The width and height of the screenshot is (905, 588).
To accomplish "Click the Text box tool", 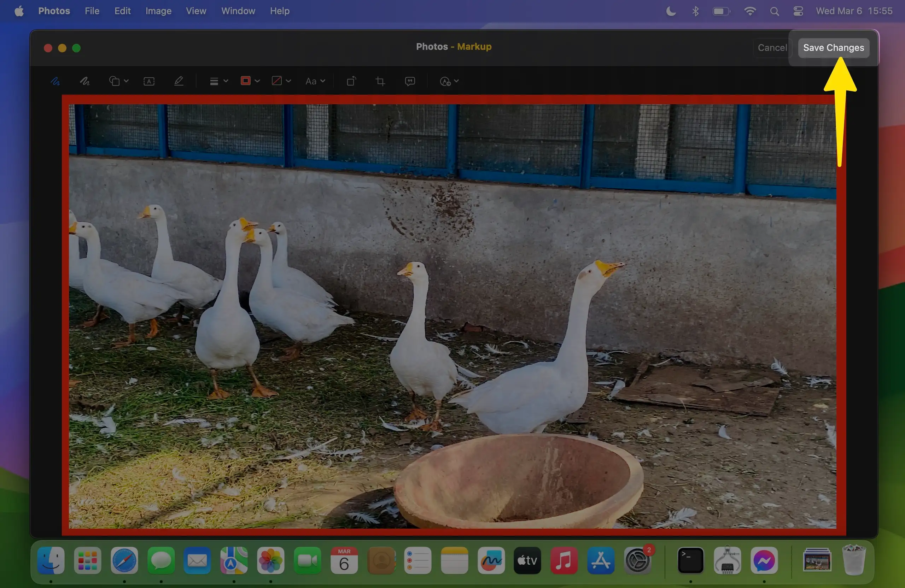I will [x=149, y=81].
